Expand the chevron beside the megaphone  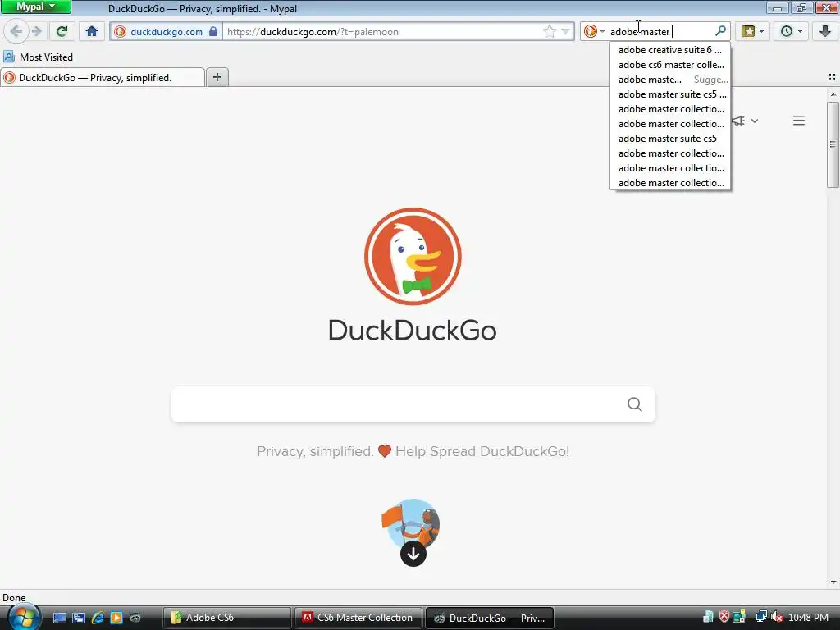click(755, 121)
